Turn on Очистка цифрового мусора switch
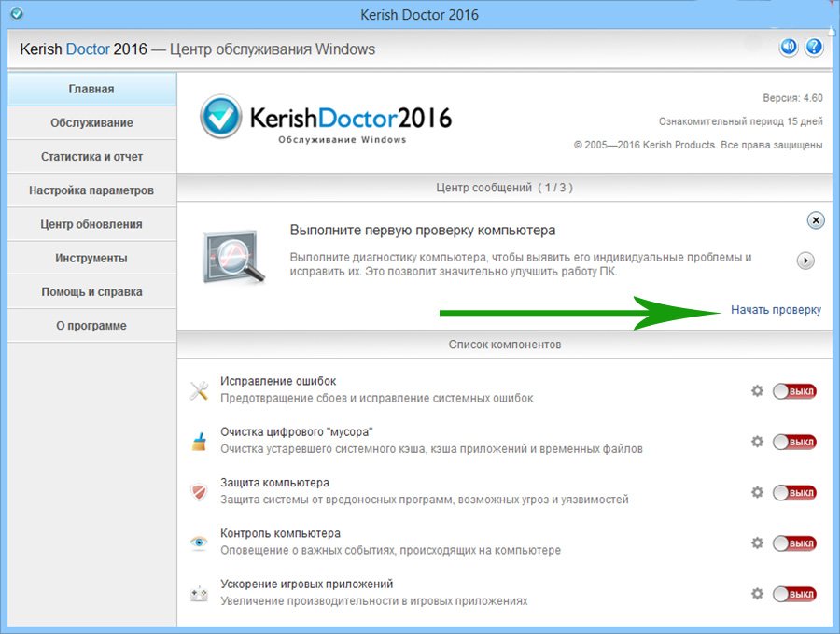The height and width of the screenshot is (634, 840). click(x=794, y=443)
